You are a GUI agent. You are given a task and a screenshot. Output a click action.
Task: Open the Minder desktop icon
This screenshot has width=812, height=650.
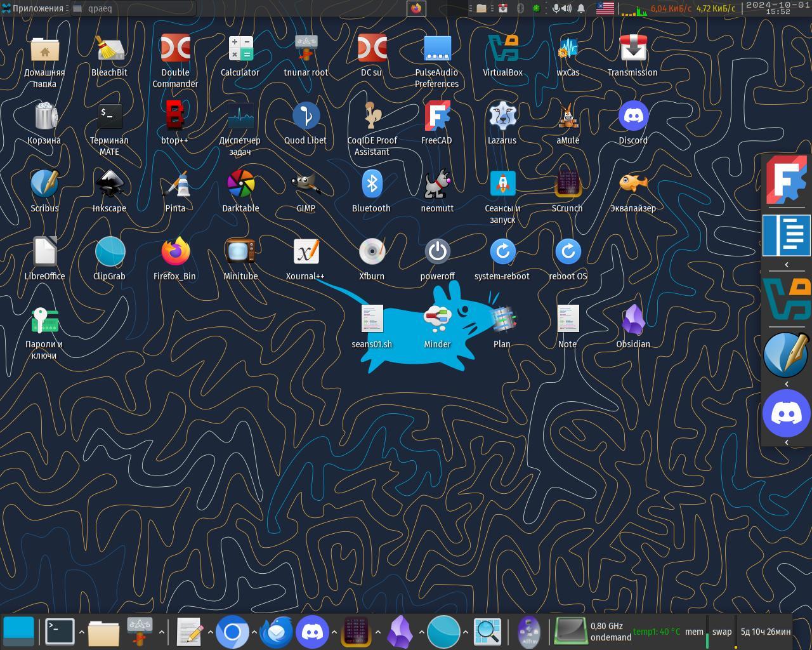[x=437, y=321]
